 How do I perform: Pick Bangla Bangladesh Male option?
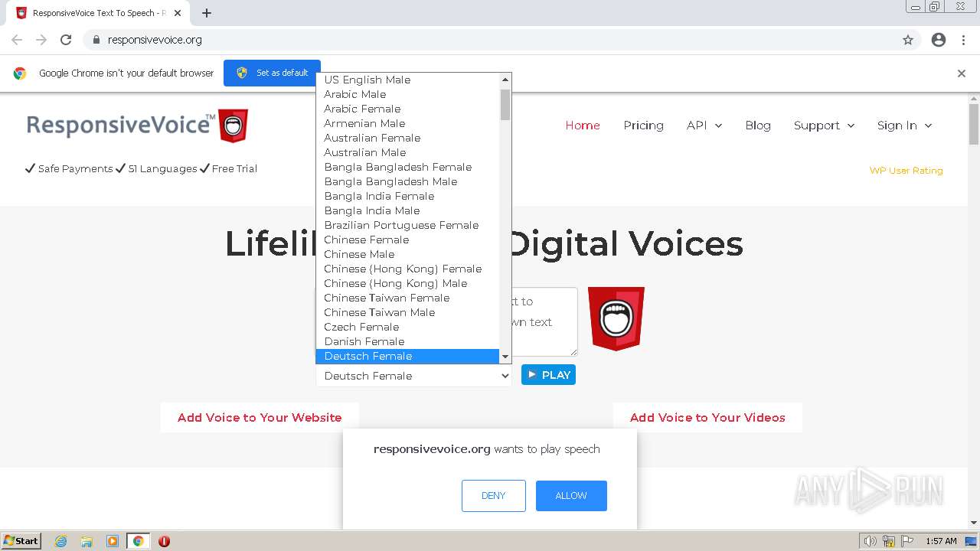point(407,181)
